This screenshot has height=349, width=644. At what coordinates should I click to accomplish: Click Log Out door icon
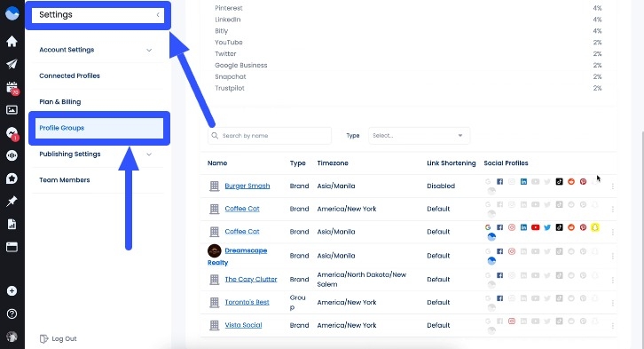coord(43,338)
